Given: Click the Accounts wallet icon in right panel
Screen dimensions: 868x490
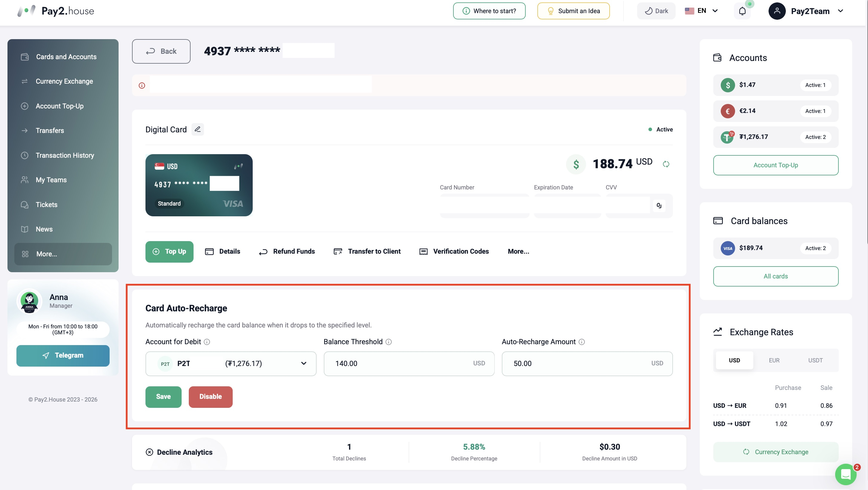Looking at the screenshot, I should [717, 58].
